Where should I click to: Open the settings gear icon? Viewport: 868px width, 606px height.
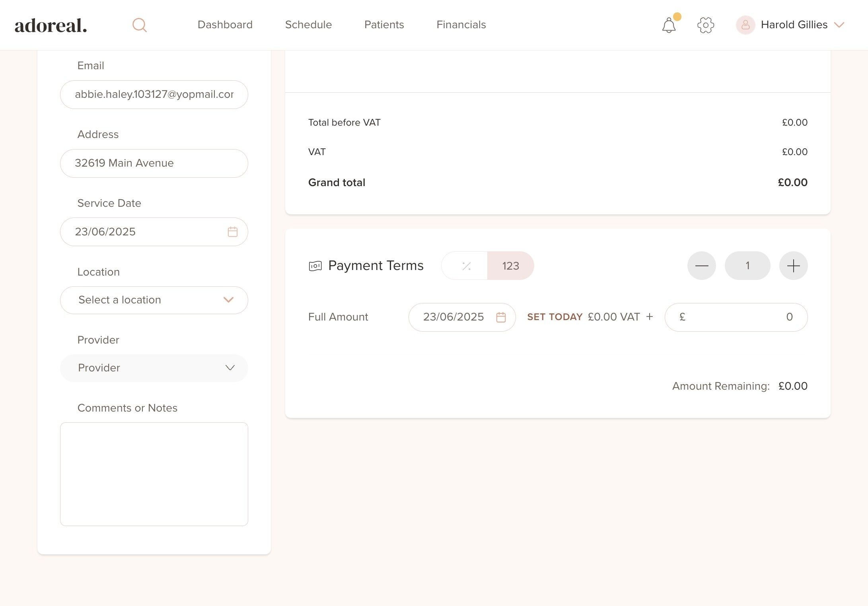(x=706, y=25)
